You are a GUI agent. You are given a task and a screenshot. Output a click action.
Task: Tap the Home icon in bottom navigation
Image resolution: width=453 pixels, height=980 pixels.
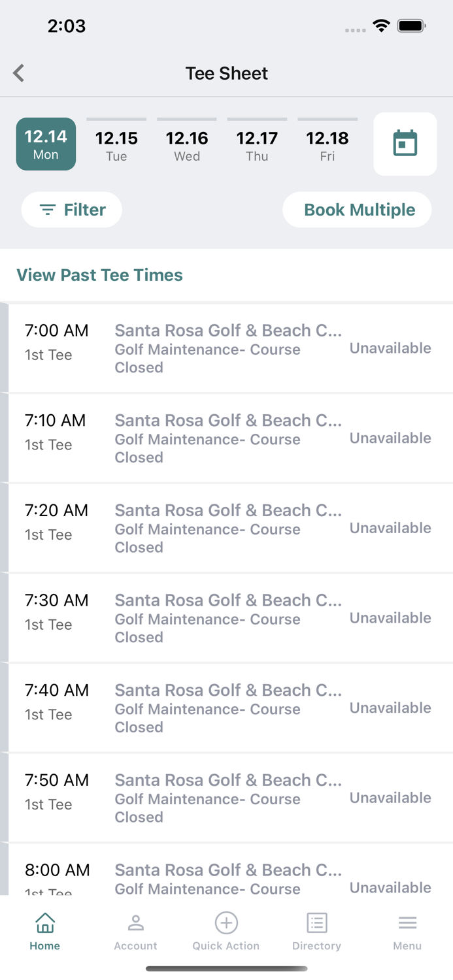point(44,923)
